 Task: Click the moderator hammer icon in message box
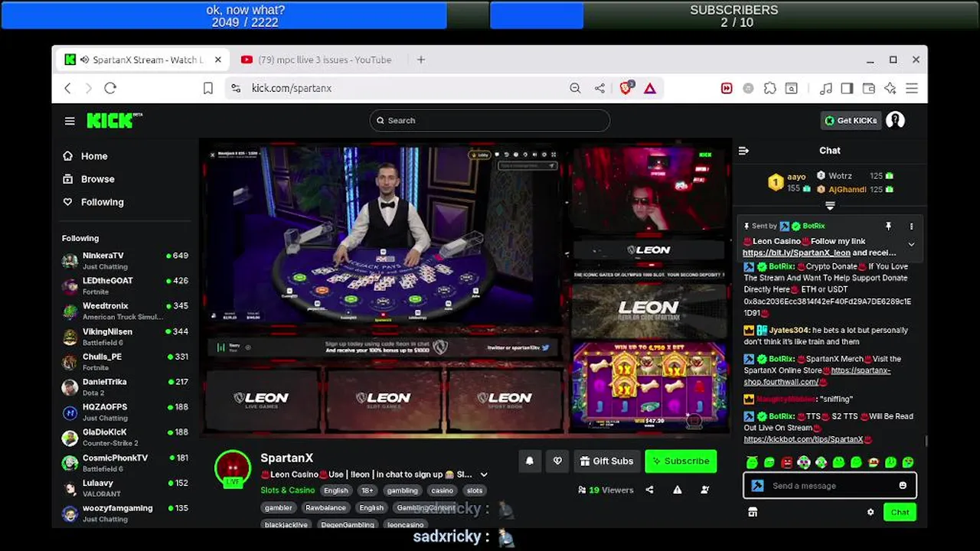coord(757,485)
